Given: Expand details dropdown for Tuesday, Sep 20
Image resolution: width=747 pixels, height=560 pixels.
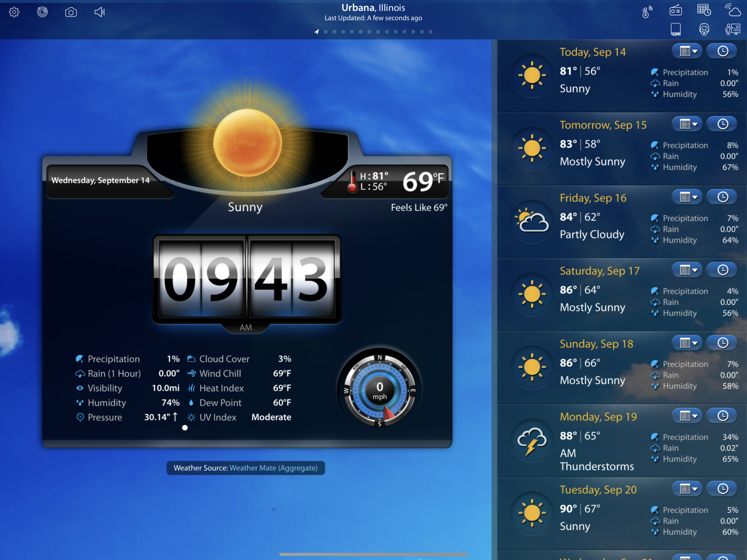Looking at the screenshot, I should [x=688, y=489].
